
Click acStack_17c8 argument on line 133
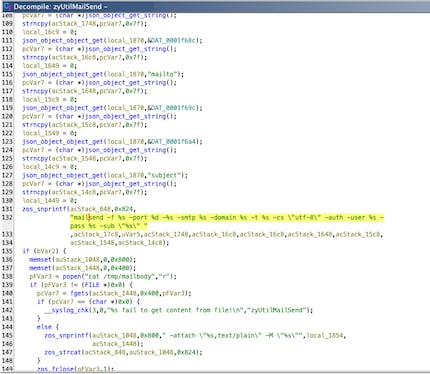pyautogui.click(x=96, y=234)
